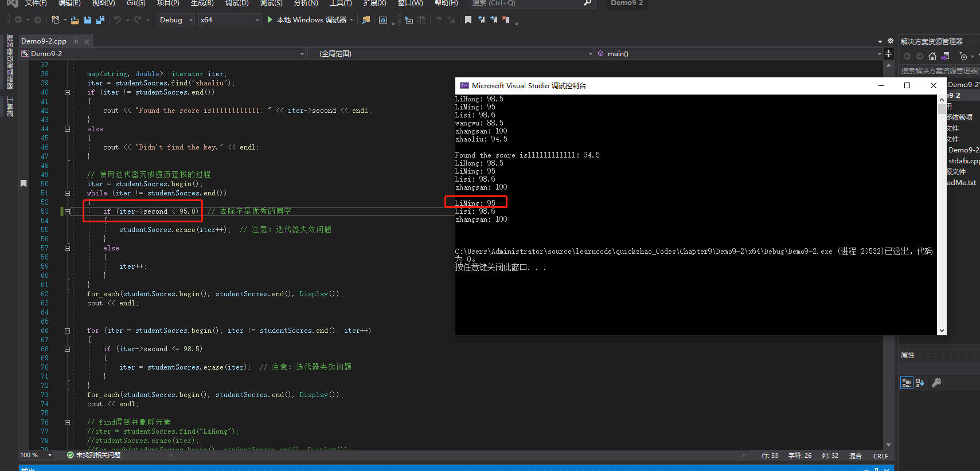Open the 编辑(E) menu

69,3
